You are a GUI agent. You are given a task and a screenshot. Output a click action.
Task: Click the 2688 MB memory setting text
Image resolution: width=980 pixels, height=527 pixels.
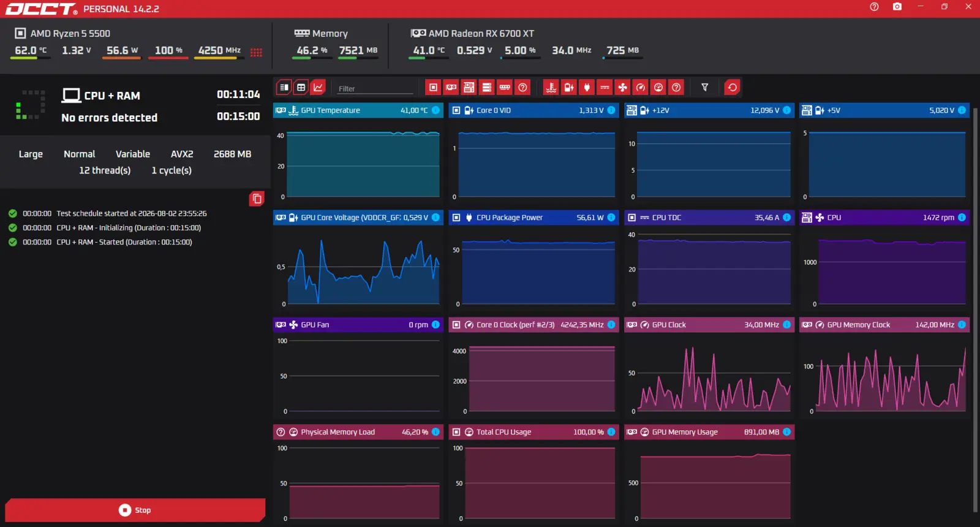233,154
